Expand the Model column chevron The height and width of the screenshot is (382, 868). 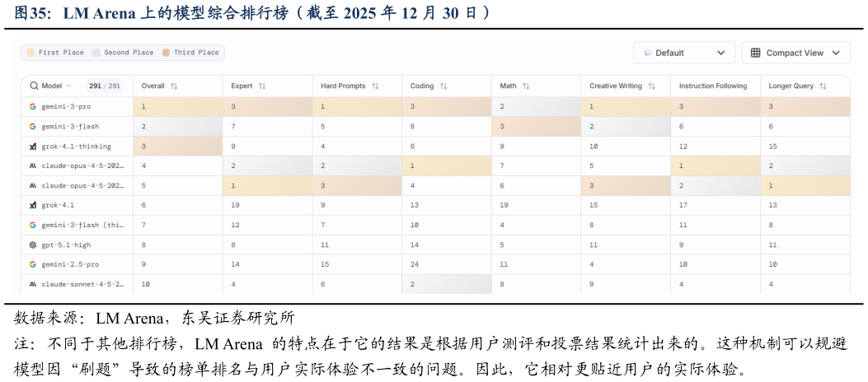coord(68,86)
